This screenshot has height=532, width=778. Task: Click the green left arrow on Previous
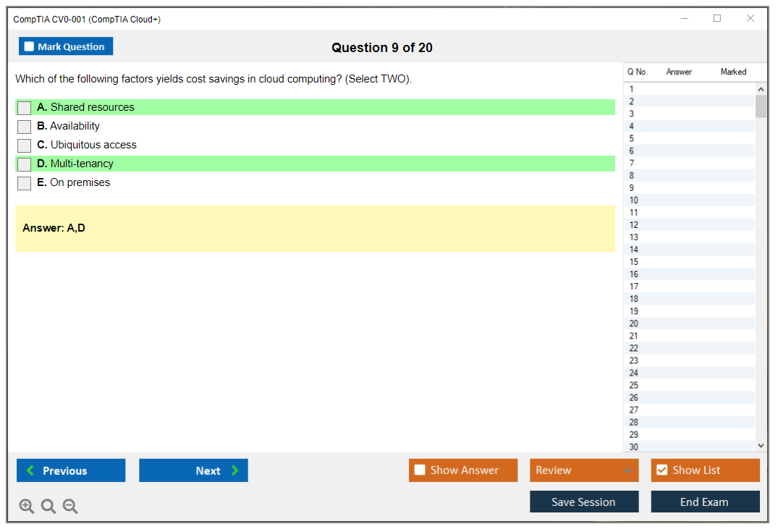(30, 470)
